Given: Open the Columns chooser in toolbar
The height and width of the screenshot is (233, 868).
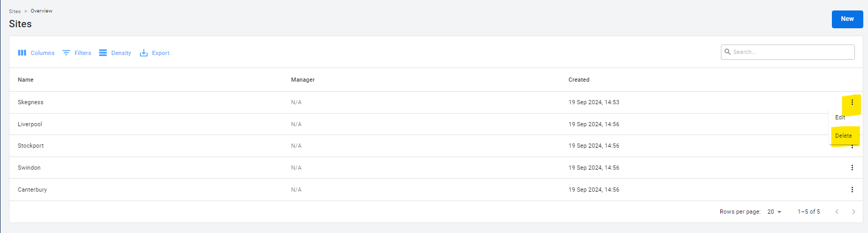Looking at the screenshot, I should pos(36,53).
